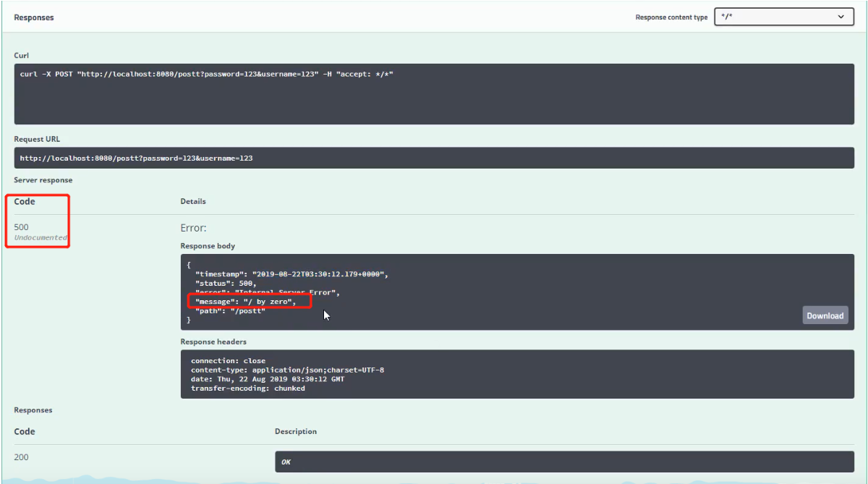Click the '"status": 500' line
868x484 pixels.
pos(226,283)
